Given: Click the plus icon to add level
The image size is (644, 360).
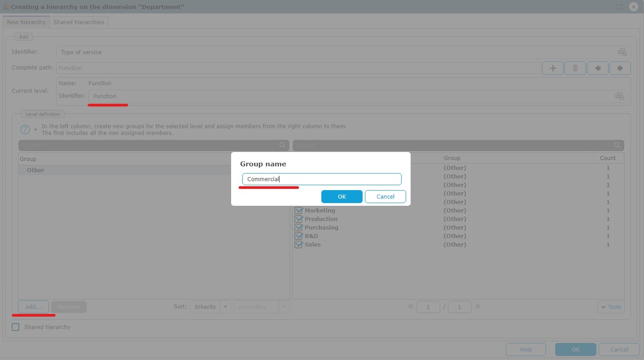Looking at the screenshot, I should point(553,68).
